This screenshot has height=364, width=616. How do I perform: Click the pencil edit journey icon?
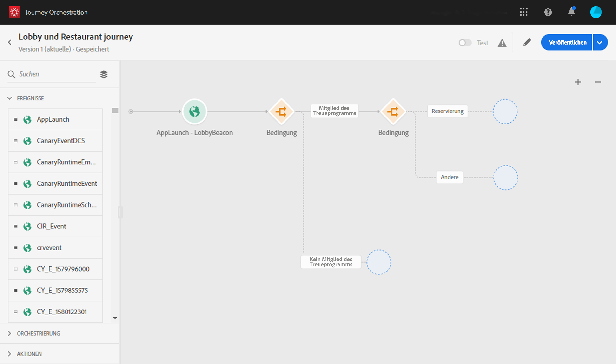pyautogui.click(x=527, y=42)
